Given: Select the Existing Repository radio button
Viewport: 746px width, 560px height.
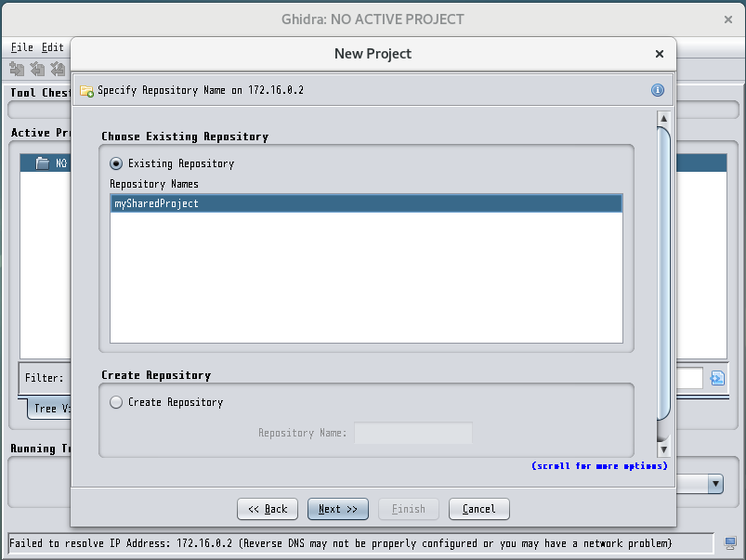Looking at the screenshot, I should [x=116, y=163].
